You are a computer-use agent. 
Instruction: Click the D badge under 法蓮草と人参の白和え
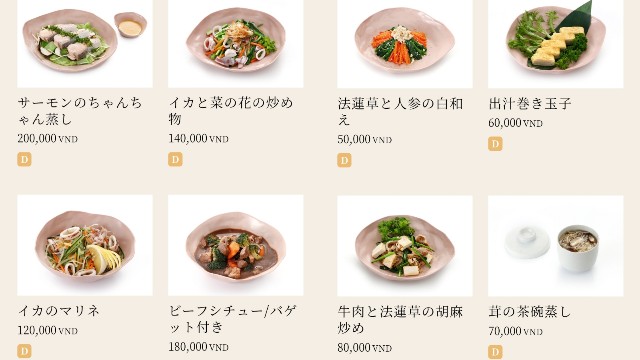(344, 160)
